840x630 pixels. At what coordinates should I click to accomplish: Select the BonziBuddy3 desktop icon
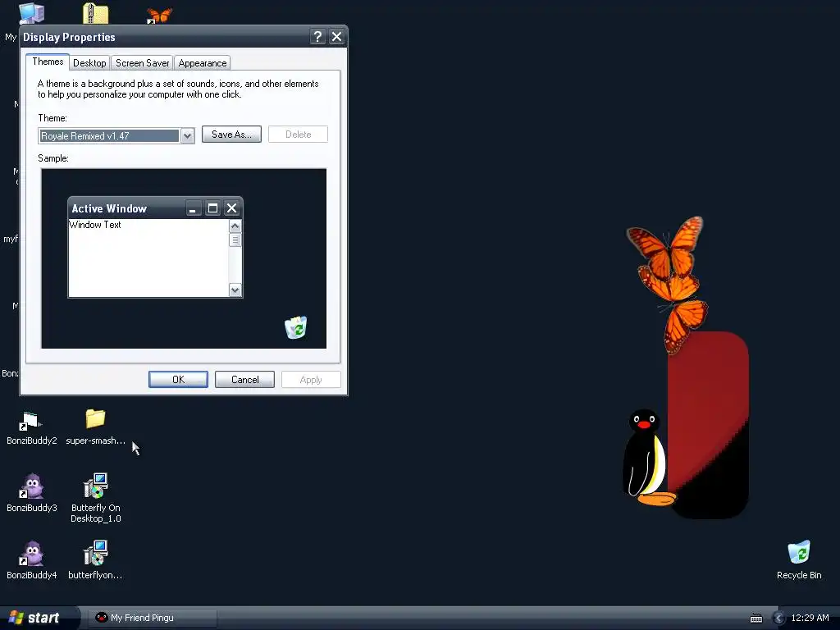tap(32, 493)
